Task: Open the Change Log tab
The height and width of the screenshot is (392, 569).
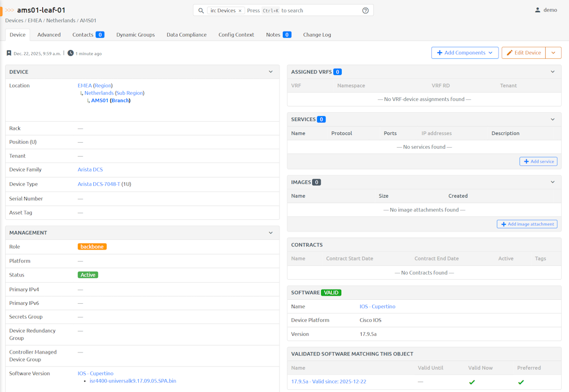Action: 317,34
